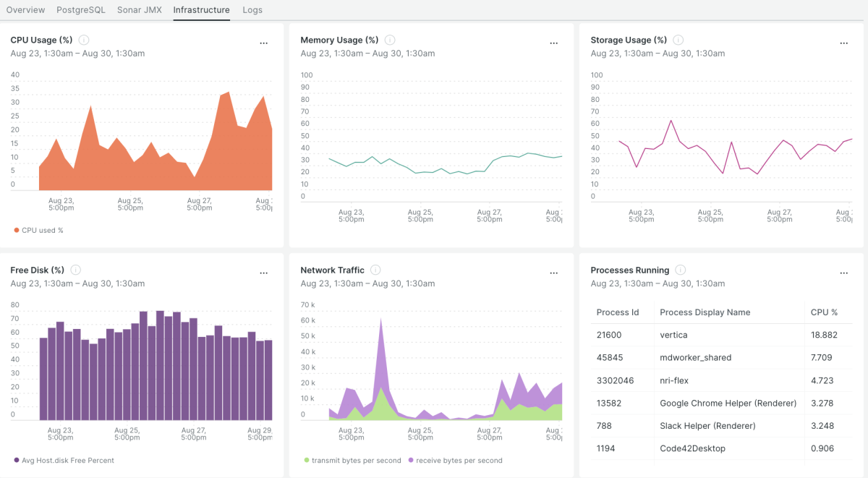Open the CPU Usage widget options menu

pos(264,43)
